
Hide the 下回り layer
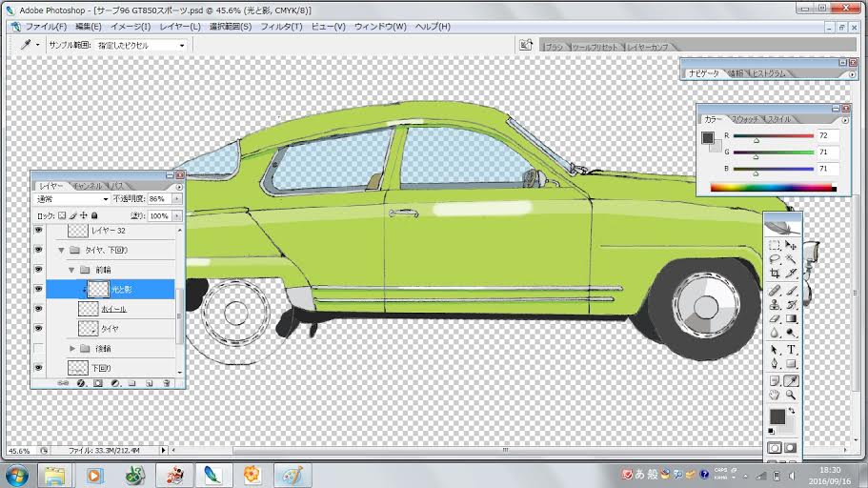pyautogui.click(x=38, y=368)
